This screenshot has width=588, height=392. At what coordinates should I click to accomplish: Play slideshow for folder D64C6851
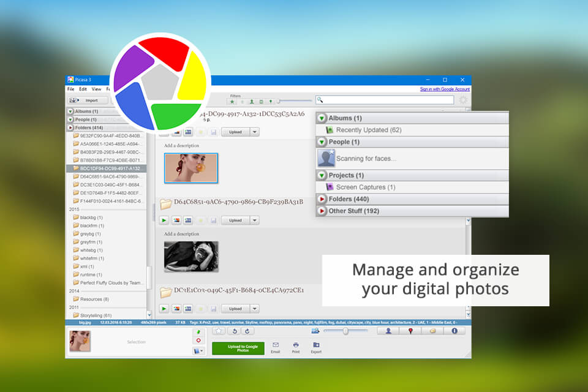click(164, 221)
